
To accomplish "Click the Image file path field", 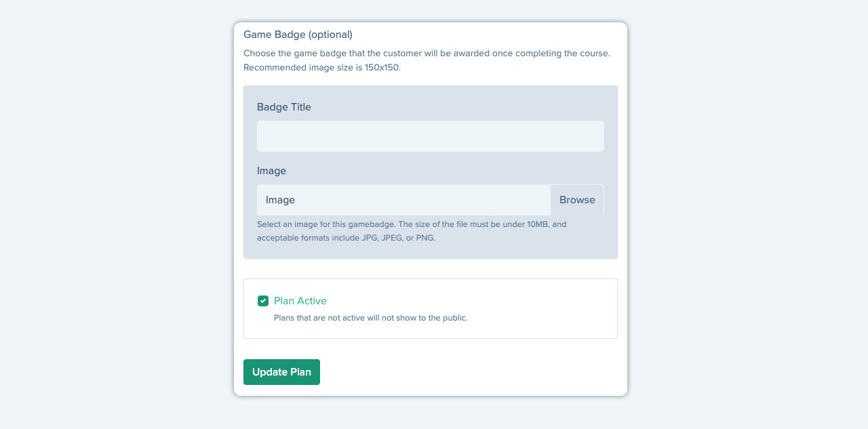I will tap(403, 200).
